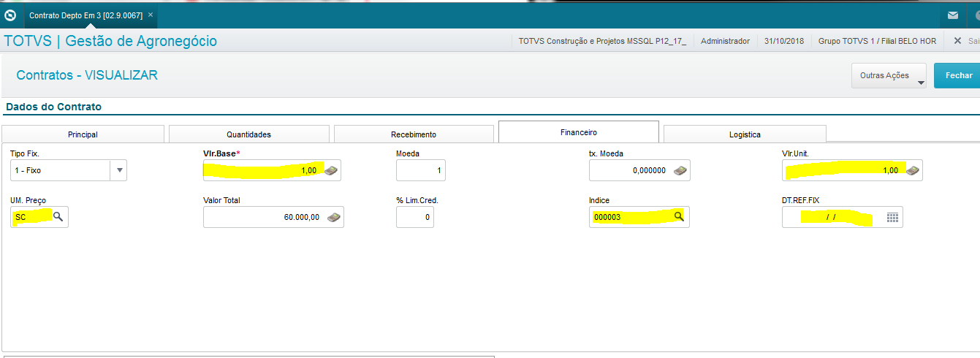Click the Contratos - VISUALIZAR title
This screenshot has width=980, height=358.
tap(87, 75)
